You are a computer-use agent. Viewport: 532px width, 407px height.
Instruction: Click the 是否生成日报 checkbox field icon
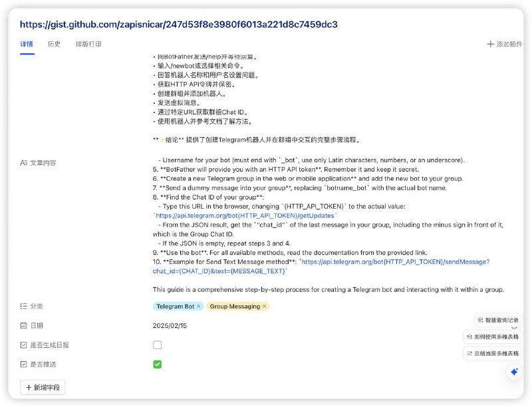tap(23, 345)
